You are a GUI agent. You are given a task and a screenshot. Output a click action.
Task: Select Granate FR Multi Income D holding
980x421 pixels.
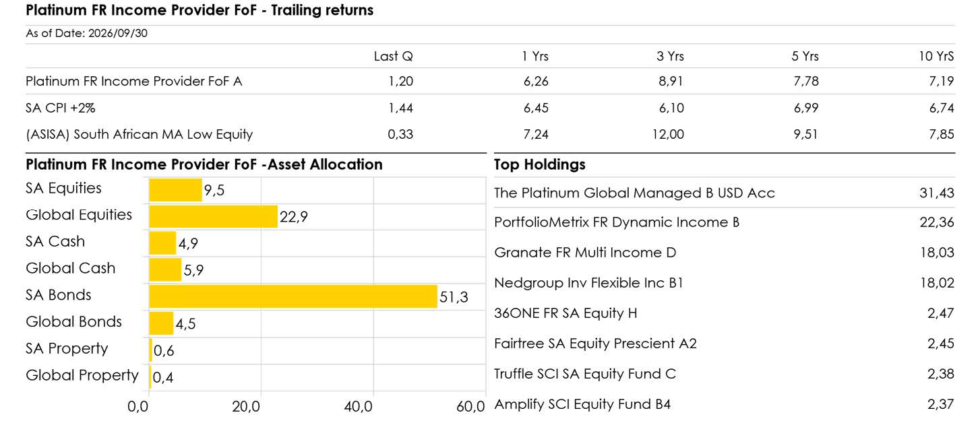[x=585, y=253]
